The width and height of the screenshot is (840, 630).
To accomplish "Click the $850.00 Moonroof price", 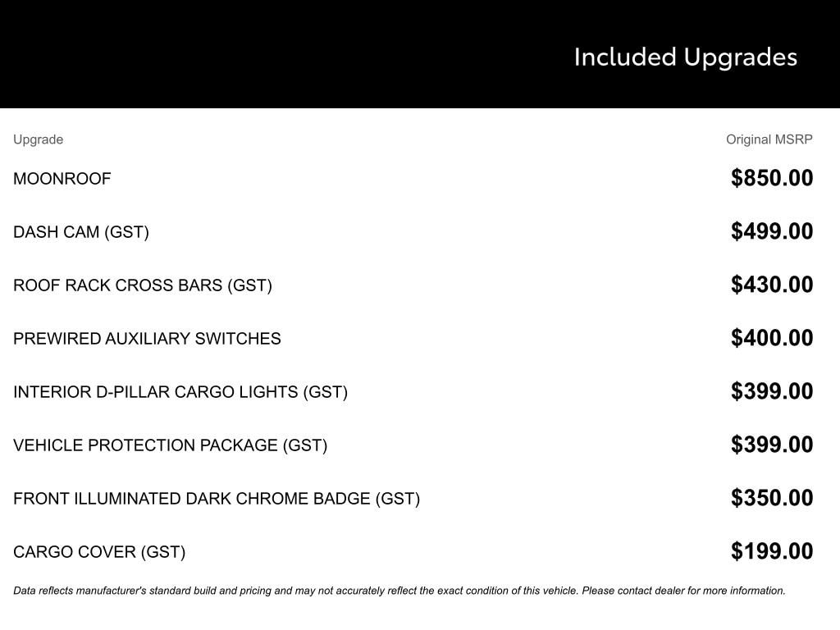I will click(x=772, y=178).
